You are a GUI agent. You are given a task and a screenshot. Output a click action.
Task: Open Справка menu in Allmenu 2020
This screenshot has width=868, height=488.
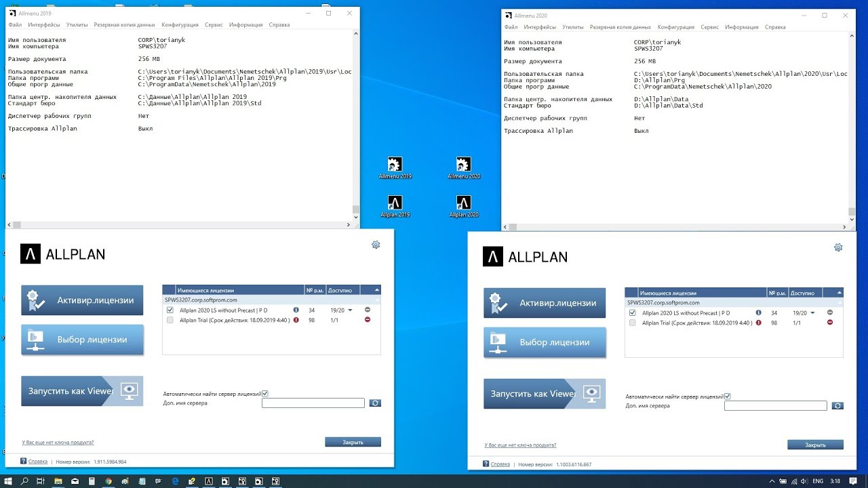[775, 28]
